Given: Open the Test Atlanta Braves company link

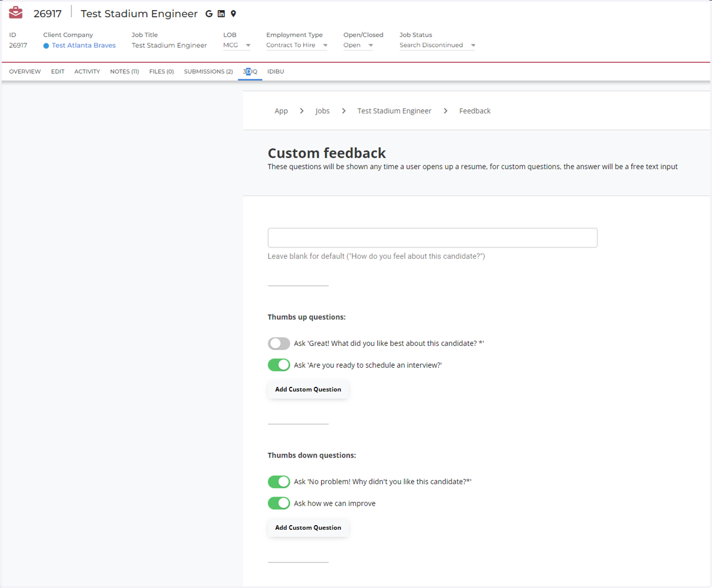Looking at the screenshot, I should click(x=84, y=45).
